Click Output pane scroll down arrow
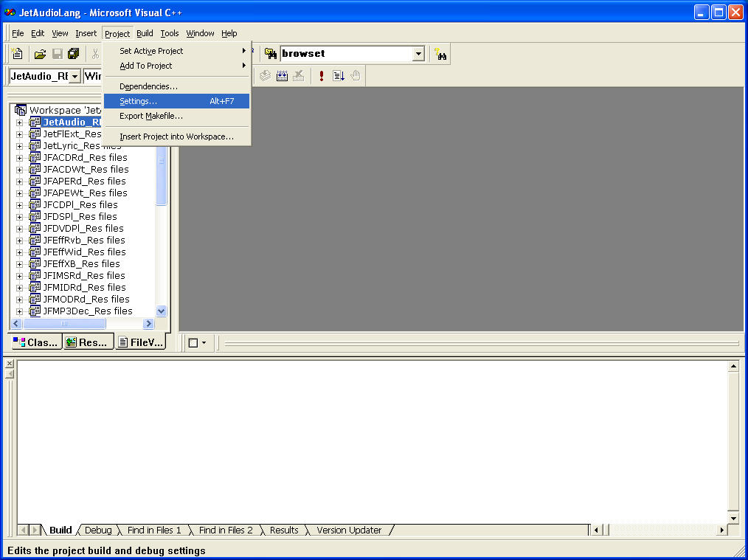The width and height of the screenshot is (748, 560). coord(734,518)
